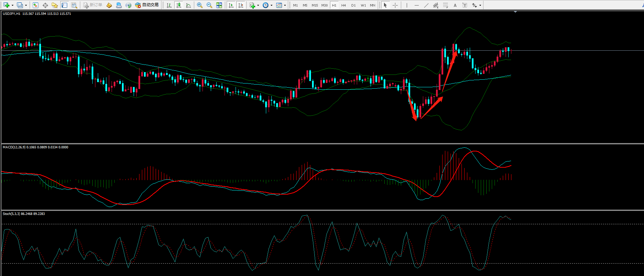Expand the New Chart dropdown arrow

[x=12, y=6]
